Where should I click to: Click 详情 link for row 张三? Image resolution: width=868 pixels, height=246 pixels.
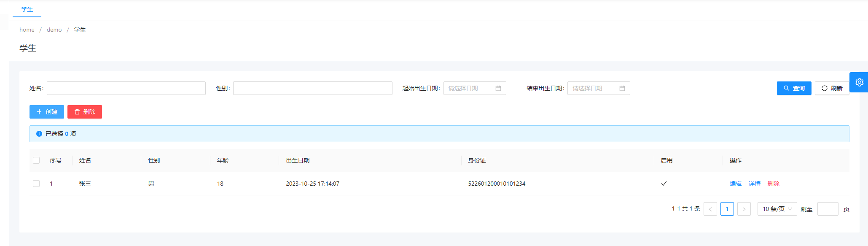click(755, 184)
